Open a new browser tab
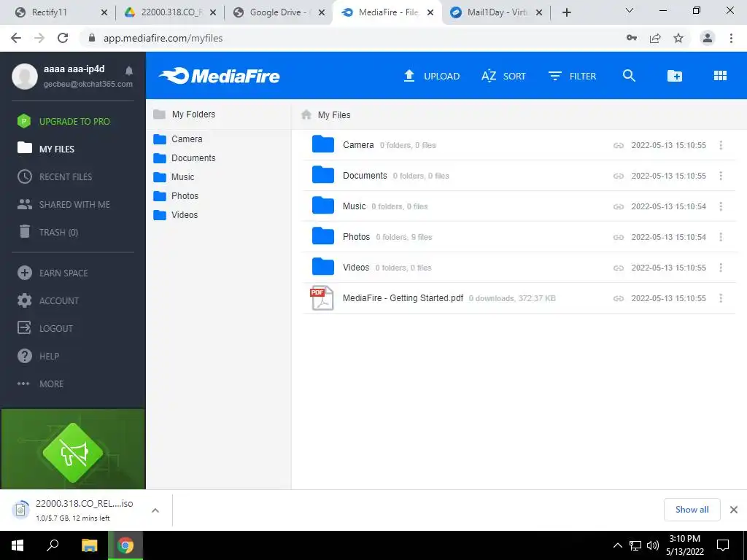Viewport: 747px width, 560px height. tap(566, 12)
